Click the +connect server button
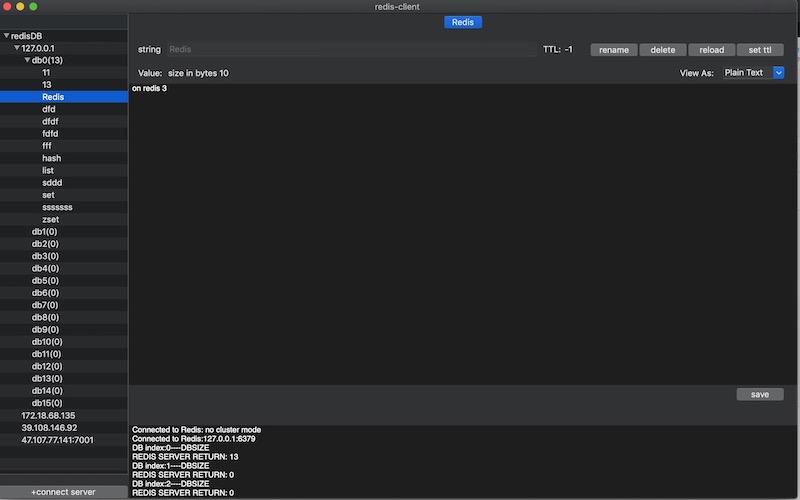The height and width of the screenshot is (500, 800). [63, 492]
